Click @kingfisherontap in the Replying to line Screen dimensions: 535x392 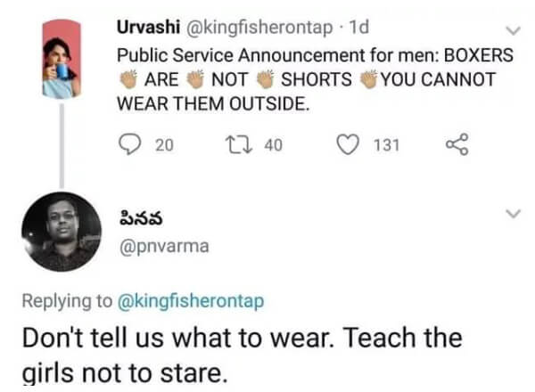coord(191,301)
